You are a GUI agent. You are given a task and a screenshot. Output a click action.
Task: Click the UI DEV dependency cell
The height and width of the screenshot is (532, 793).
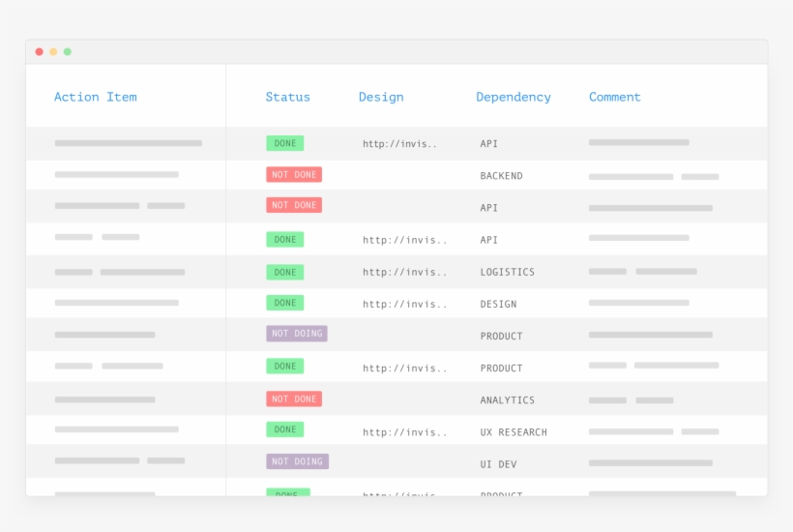pos(498,464)
